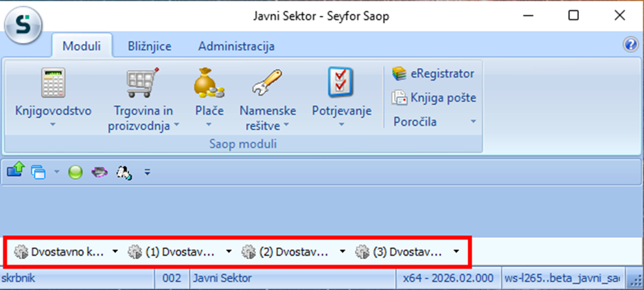Open dropdown arrow next to (1) Dvostav...
This screenshot has width=644, height=290.
229,252
